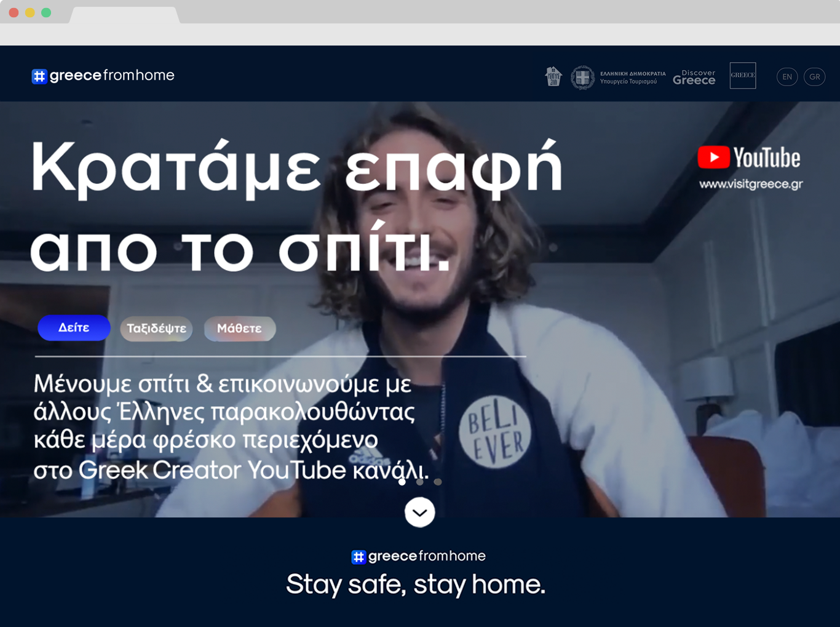Image resolution: width=840 pixels, height=627 pixels.
Task: Go to the second carousel slide dot
Action: [420, 482]
